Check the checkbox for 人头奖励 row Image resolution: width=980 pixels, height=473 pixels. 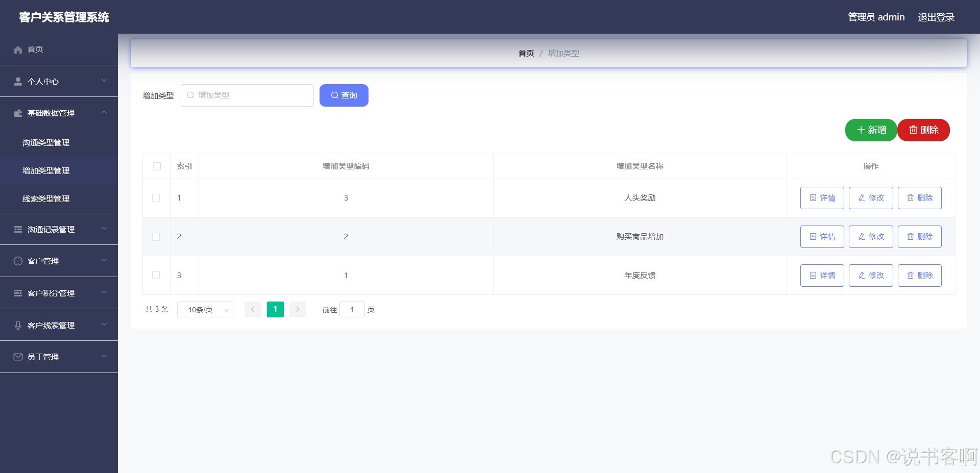(x=156, y=198)
